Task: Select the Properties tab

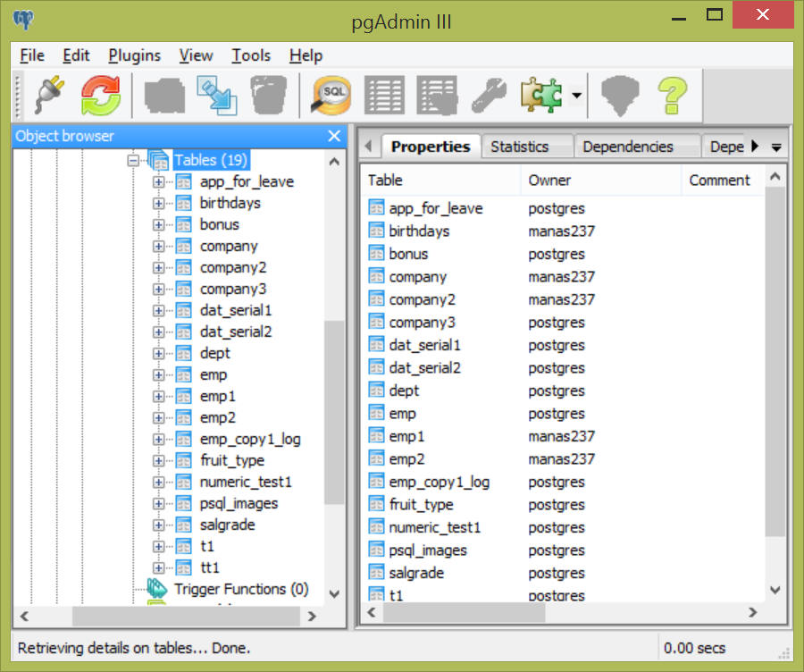Action: (x=431, y=147)
